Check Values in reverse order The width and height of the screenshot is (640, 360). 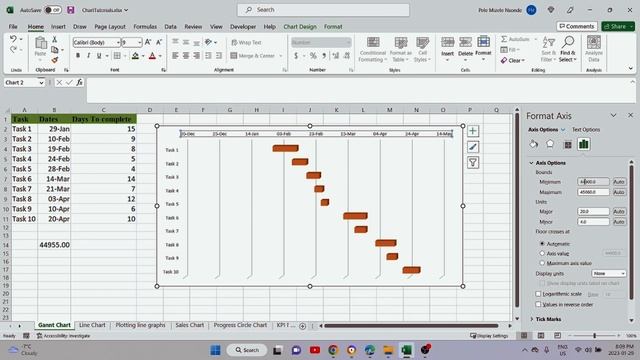coord(538,304)
